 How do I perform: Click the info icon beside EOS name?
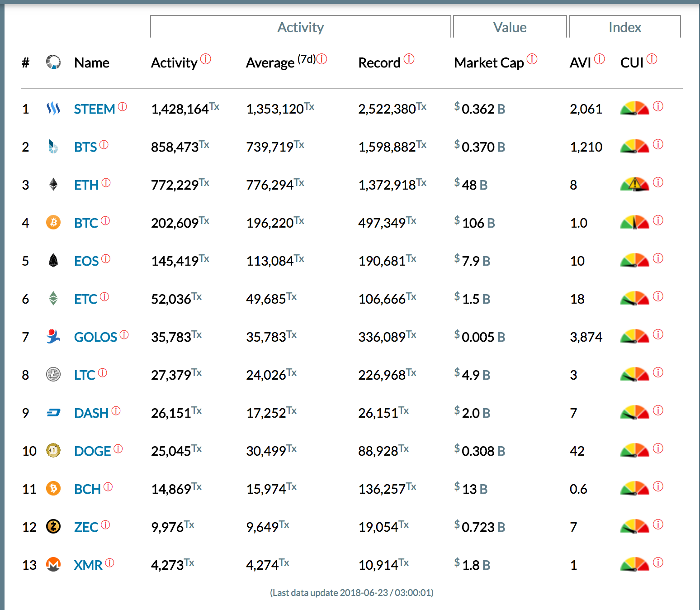pos(106,259)
